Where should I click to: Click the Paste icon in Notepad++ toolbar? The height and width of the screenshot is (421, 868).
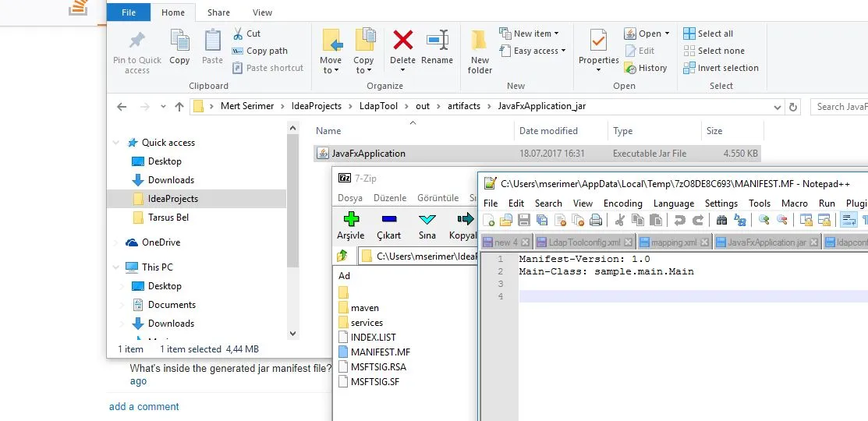click(x=655, y=220)
